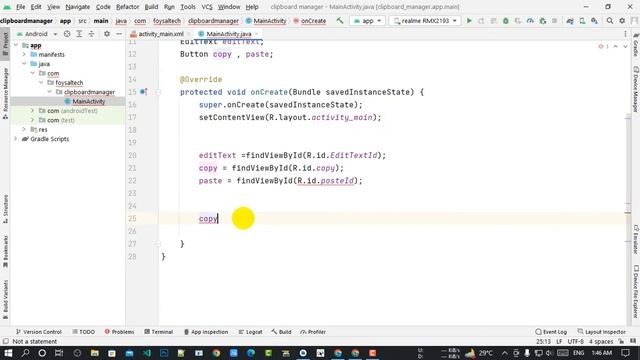This screenshot has width=640, height=360.
Task: Click the Stop app square icon
Action: click(x=555, y=20)
